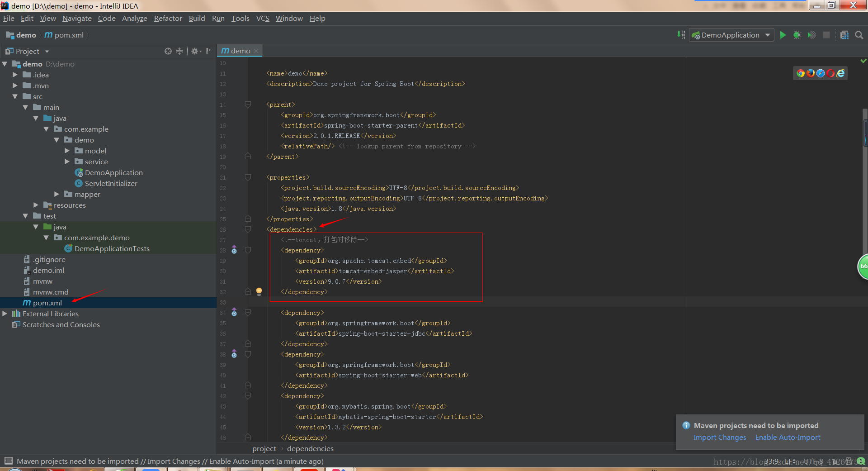Click Enable Auto-Import link
This screenshot has height=471, width=868.
788,437
